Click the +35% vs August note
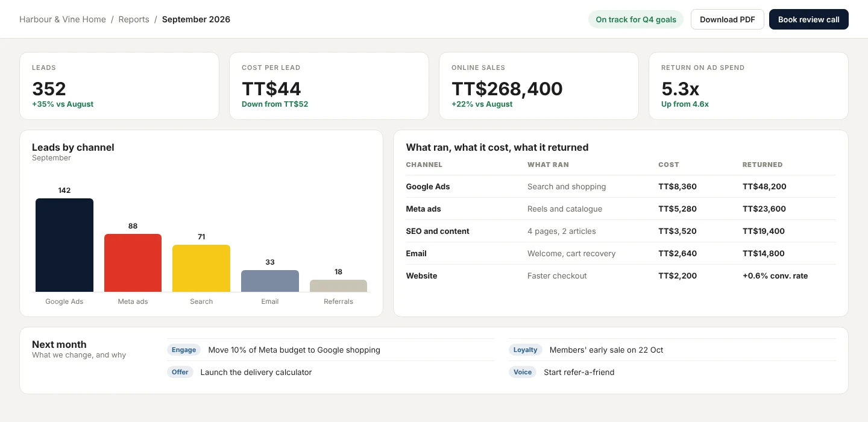The width and height of the screenshot is (868, 422). tap(63, 104)
